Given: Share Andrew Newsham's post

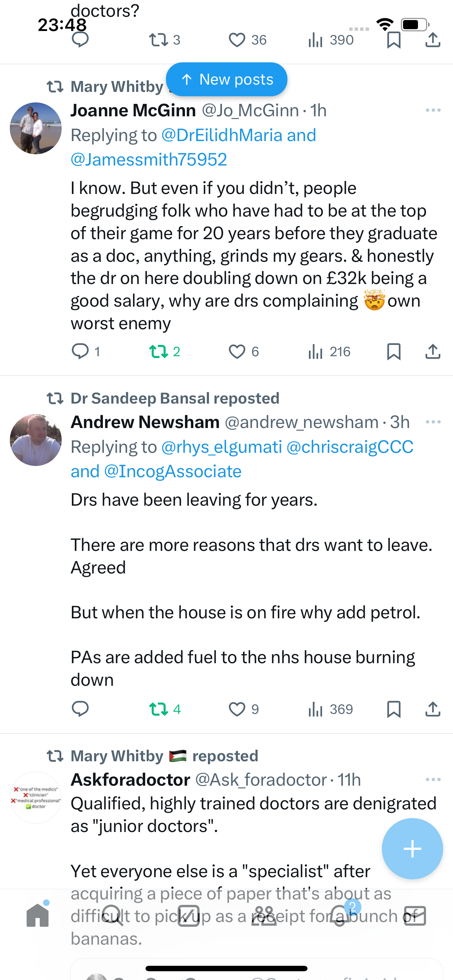Looking at the screenshot, I should (x=433, y=709).
